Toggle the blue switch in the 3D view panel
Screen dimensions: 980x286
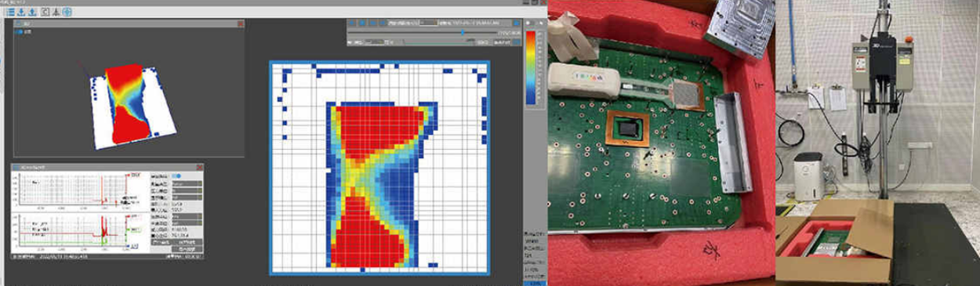pyautogui.click(x=19, y=32)
